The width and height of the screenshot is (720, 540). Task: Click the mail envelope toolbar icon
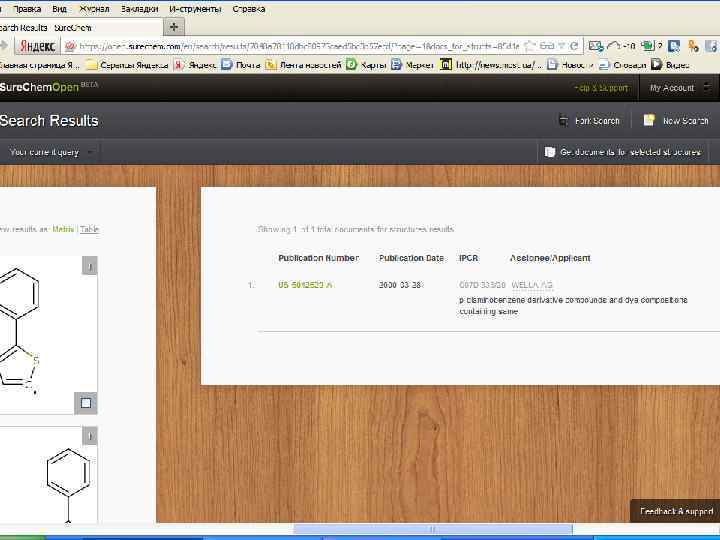click(596, 46)
